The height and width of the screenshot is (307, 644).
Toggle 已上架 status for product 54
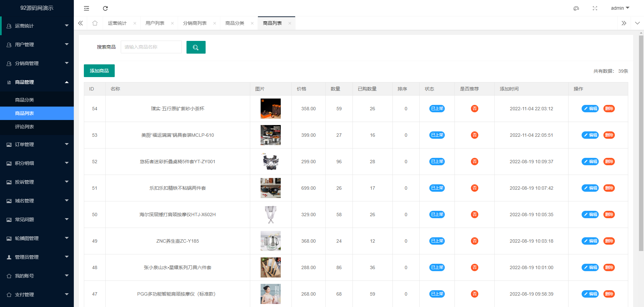437,109
